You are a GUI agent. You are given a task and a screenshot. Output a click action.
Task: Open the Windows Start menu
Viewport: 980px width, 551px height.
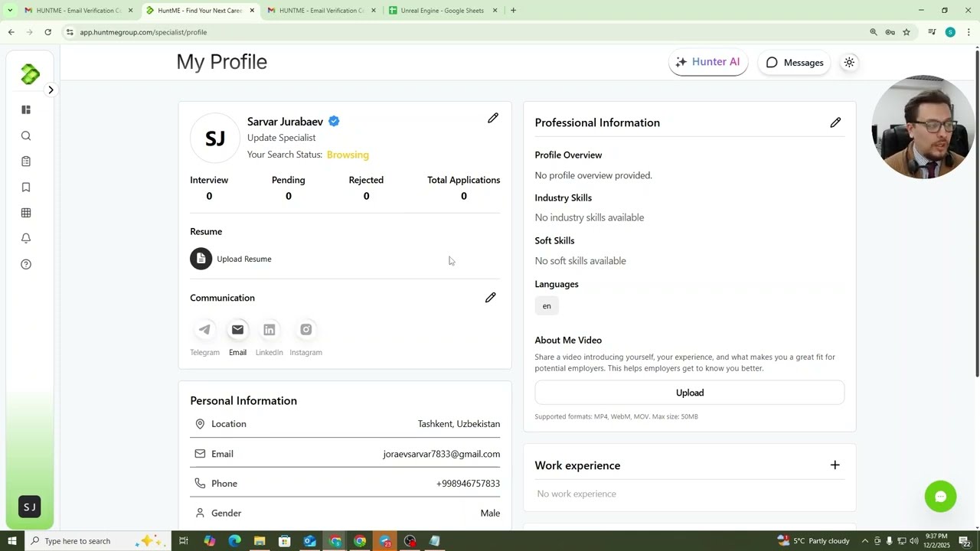[x=11, y=541]
